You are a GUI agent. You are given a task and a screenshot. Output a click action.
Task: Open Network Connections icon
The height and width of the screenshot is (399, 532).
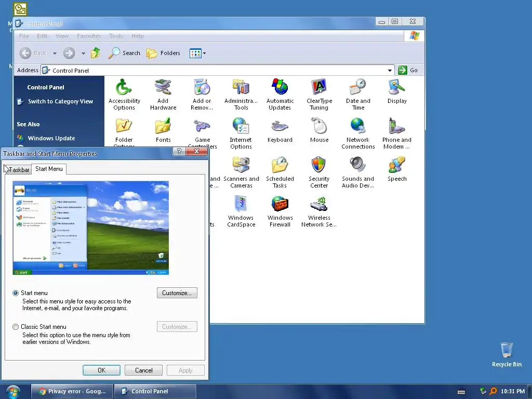pyautogui.click(x=358, y=134)
